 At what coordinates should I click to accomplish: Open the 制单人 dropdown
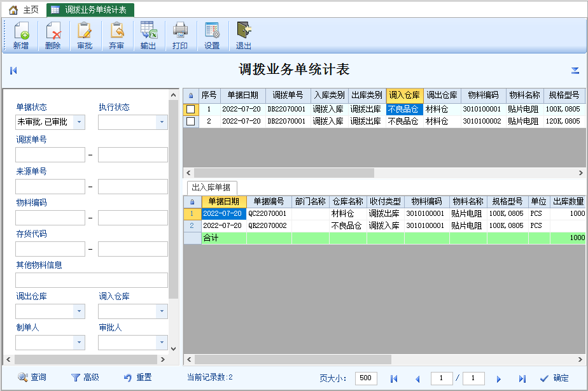(x=79, y=342)
